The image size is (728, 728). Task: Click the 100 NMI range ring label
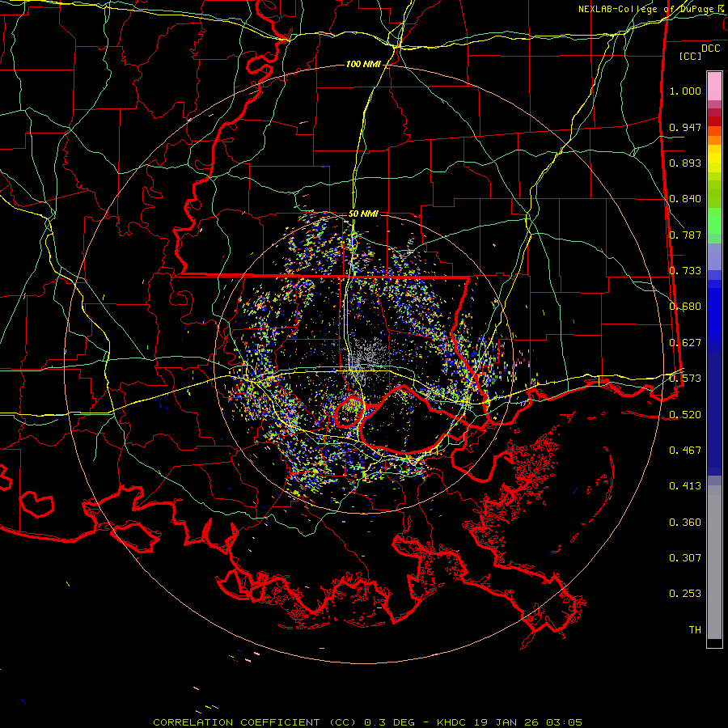tap(363, 64)
